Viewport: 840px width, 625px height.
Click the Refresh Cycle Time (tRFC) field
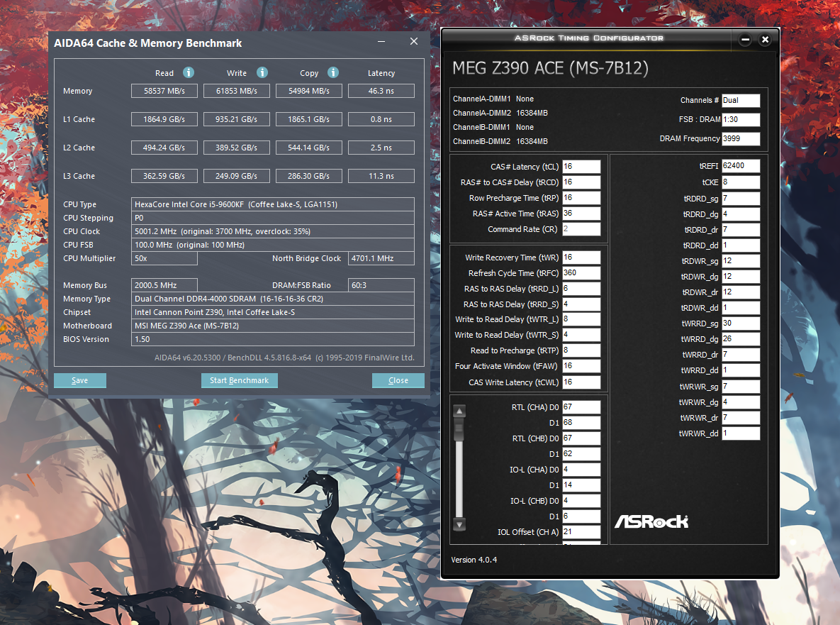[581, 273]
